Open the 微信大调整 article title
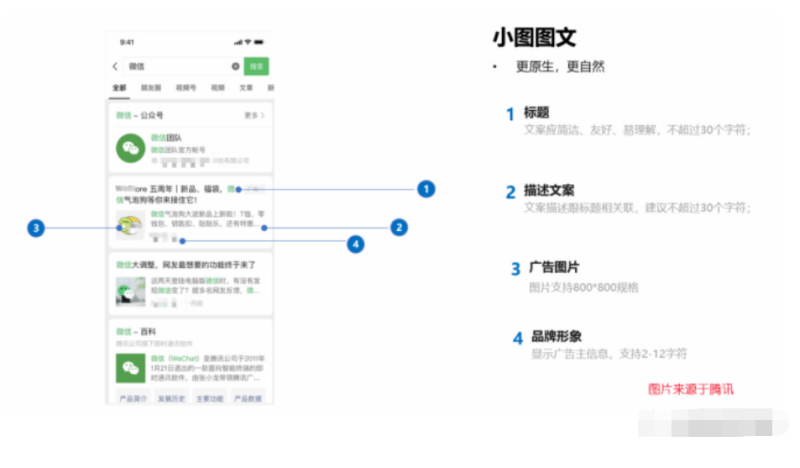 point(186,265)
